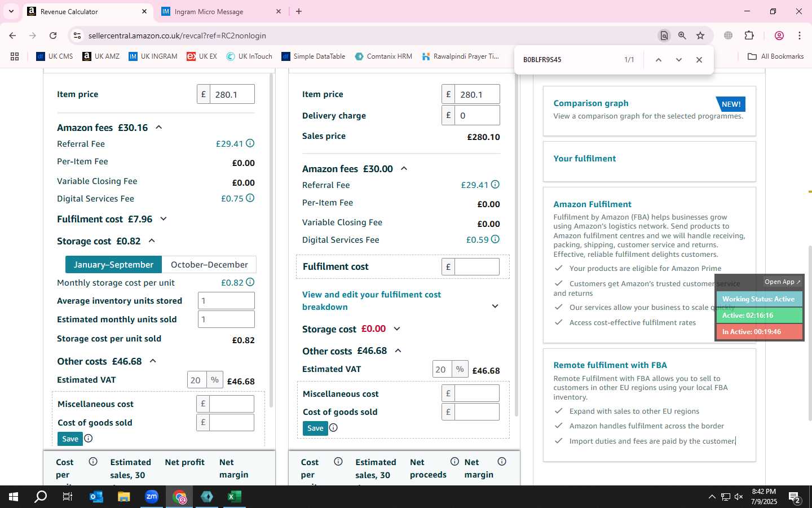812x508 pixels.
Task: Open Outlook from the taskbar
Action: click(96, 497)
